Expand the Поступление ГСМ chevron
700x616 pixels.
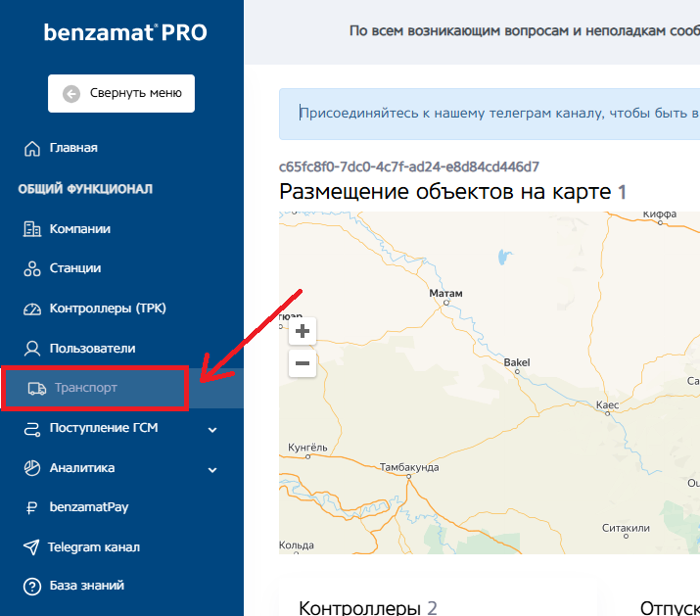pos(212,430)
